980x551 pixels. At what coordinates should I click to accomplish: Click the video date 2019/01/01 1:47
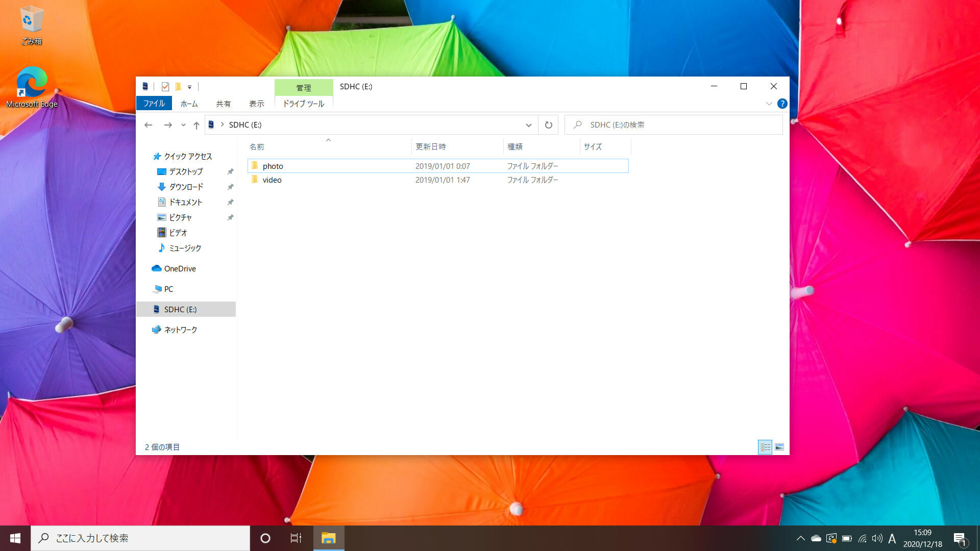point(443,180)
